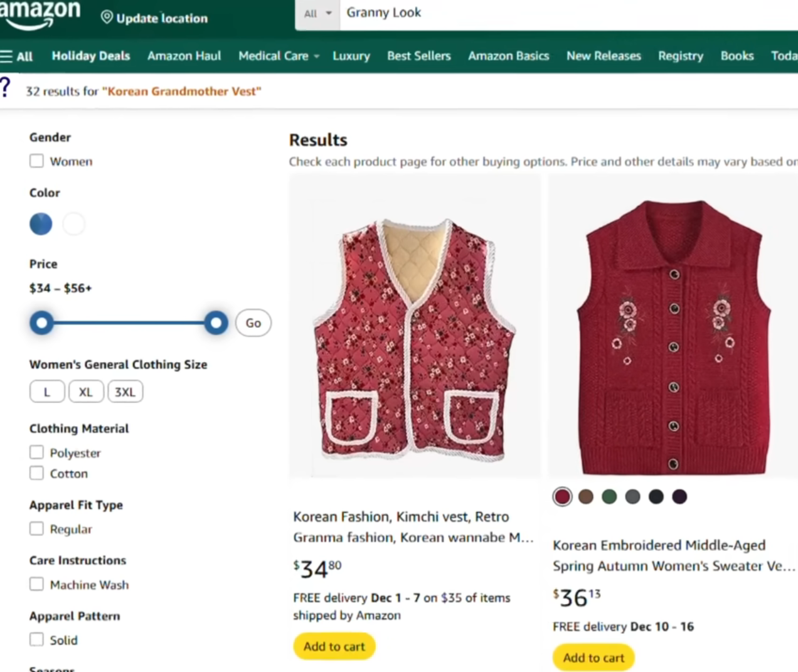Go to Best Sellers
Viewport: 798px width, 672px height.
tap(419, 56)
